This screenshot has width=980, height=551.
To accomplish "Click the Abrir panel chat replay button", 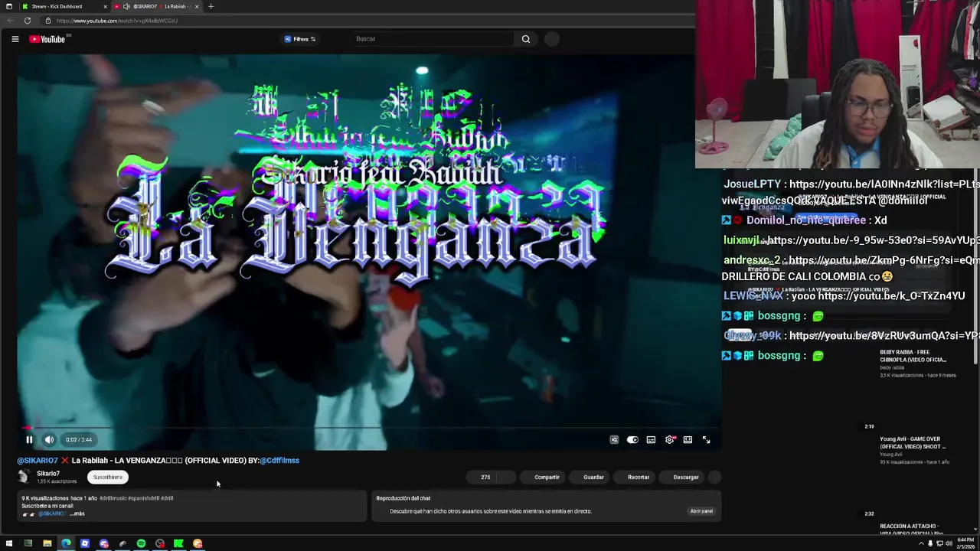I will point(701,511).
